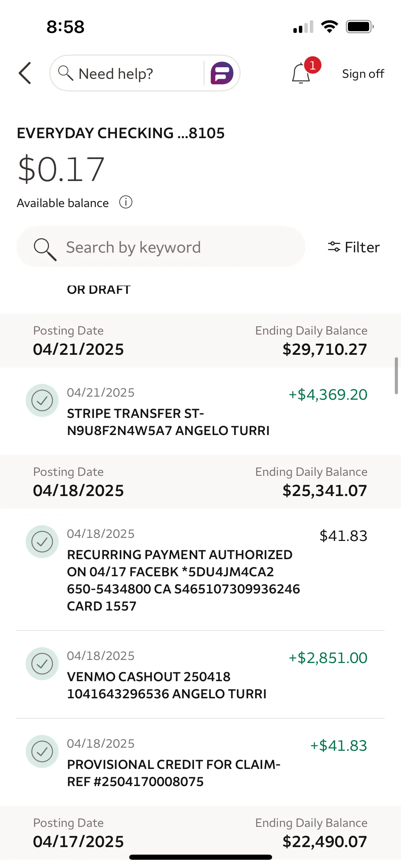This screenshot has width=401, height=868.
Task: Tap magnifier icon in Need help box
Action: [x=65, y=73]
